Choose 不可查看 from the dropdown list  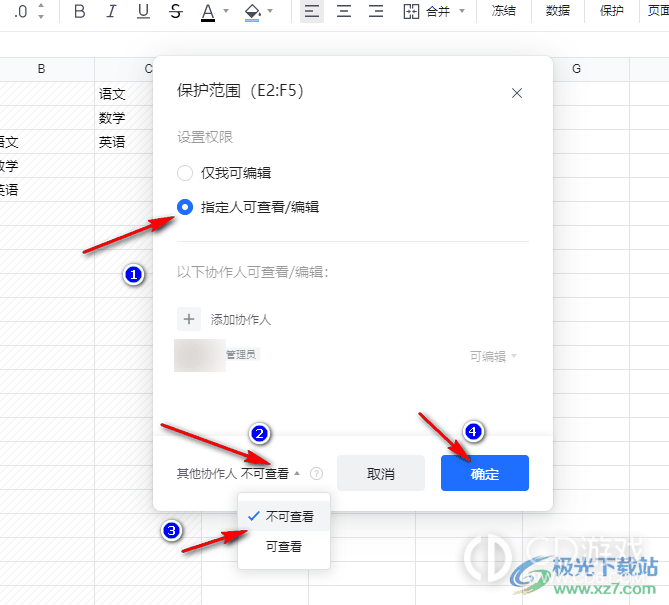point(289,517)
